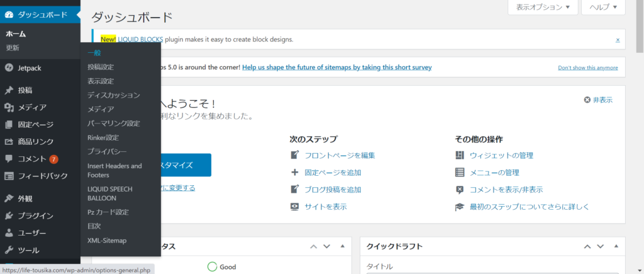Dismiss the welcome panel with 非表示
Viewport: 644px width, 274px height.
(599, 100)
